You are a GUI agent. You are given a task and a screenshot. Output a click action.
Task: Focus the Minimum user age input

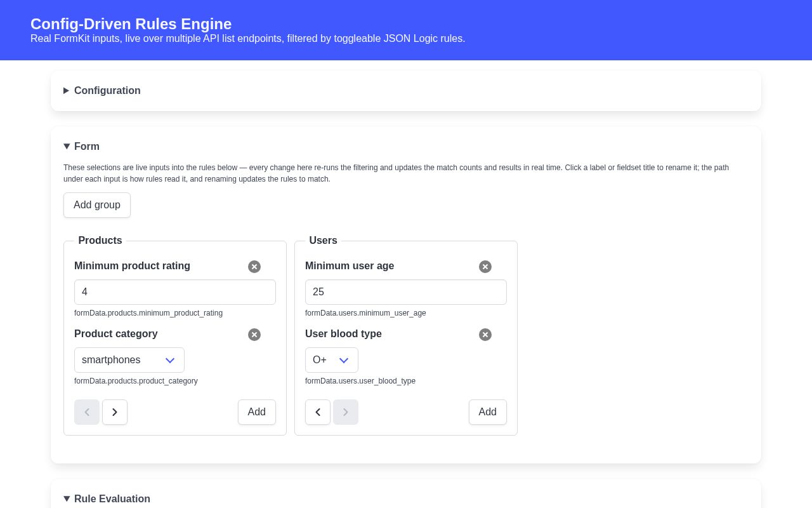406,292
